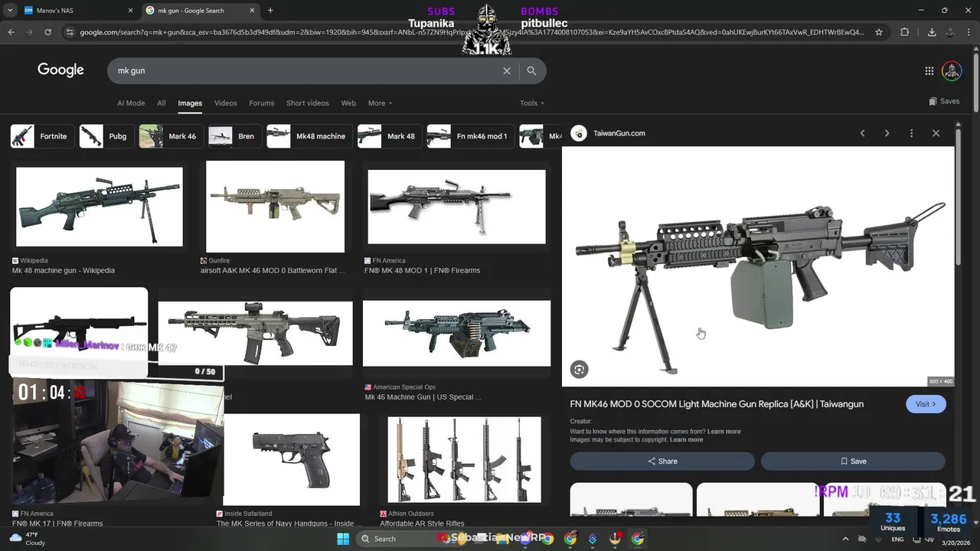Open the Chrome three-dot menu

pyautogui.click(x=969, y=32)
